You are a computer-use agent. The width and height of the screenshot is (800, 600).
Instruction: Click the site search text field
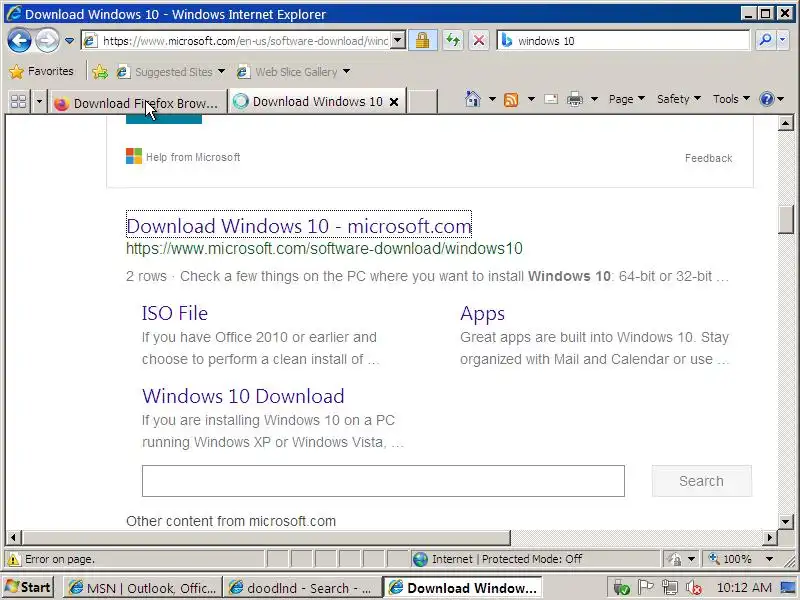(x=383, y=481)
